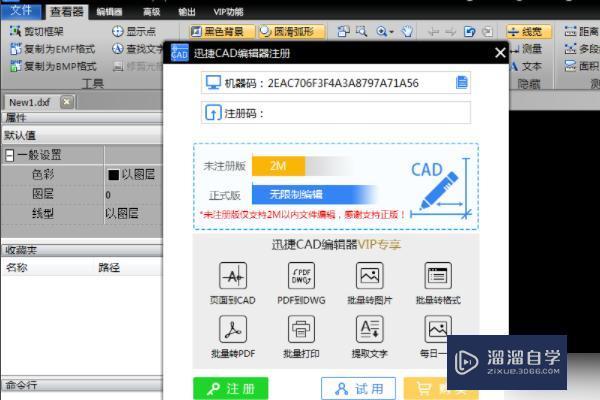Toggle the 圆滑弧形 button
The image size is (600, 400).
(292, 31)
